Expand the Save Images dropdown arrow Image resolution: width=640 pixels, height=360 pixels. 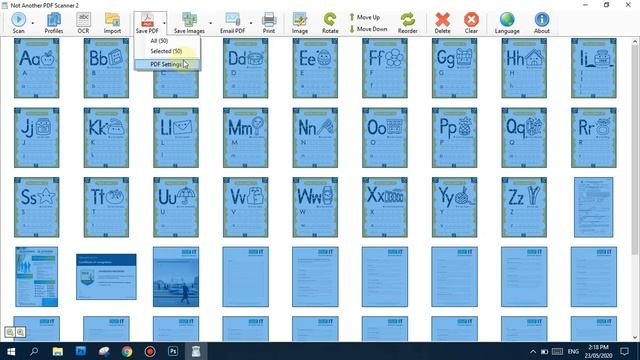(x=210, y=23)
